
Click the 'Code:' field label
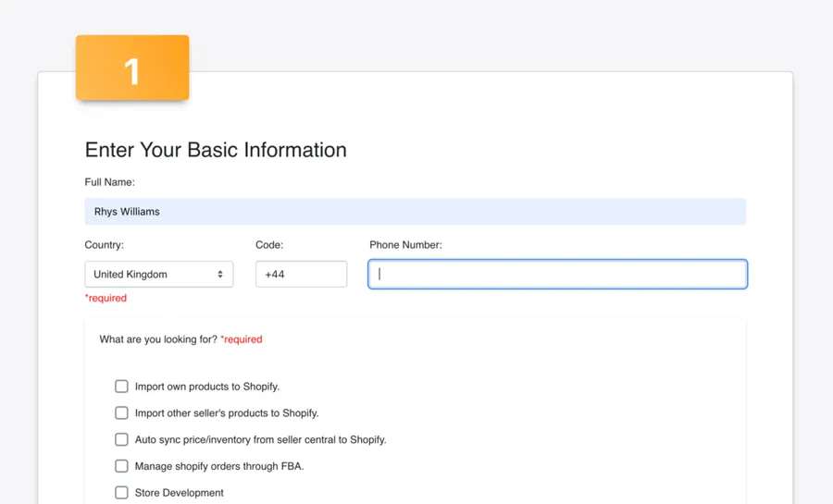pyautogui.click(x=269, y=245)
